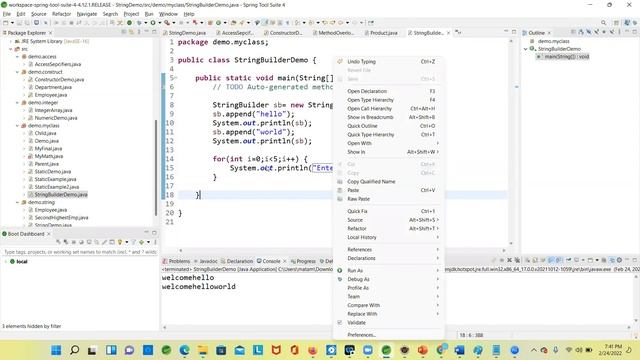
Task: Open the Local History submenu
Action: tap(388, 238)
